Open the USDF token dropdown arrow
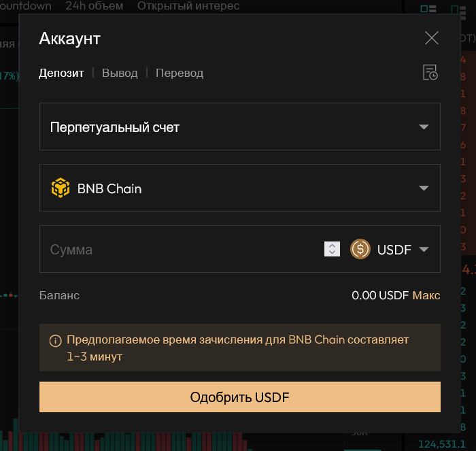476x451 pixels. [x=424, y=249]
